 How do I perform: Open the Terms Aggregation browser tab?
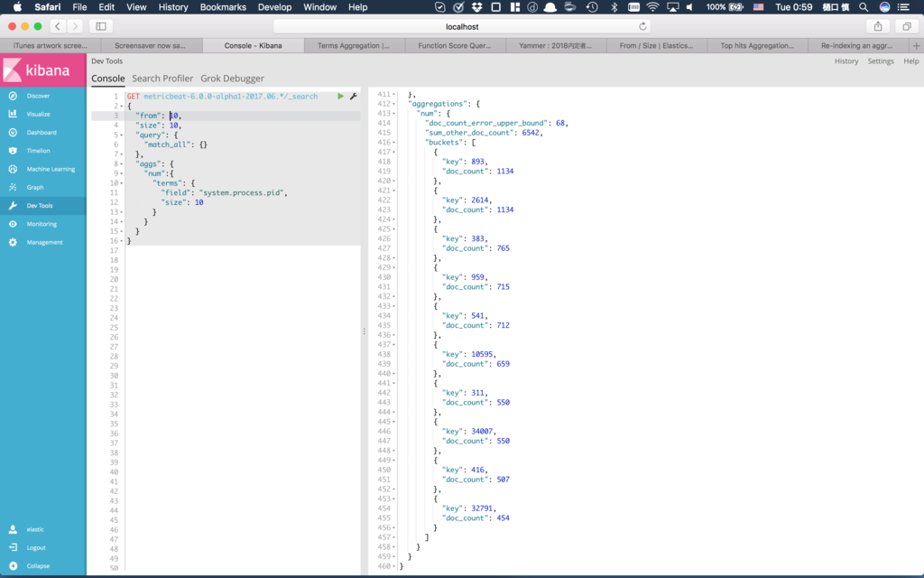coord(354,45)
